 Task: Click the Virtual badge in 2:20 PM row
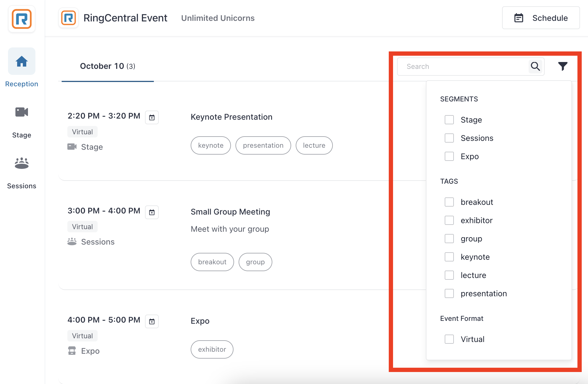tap(82, 132)
